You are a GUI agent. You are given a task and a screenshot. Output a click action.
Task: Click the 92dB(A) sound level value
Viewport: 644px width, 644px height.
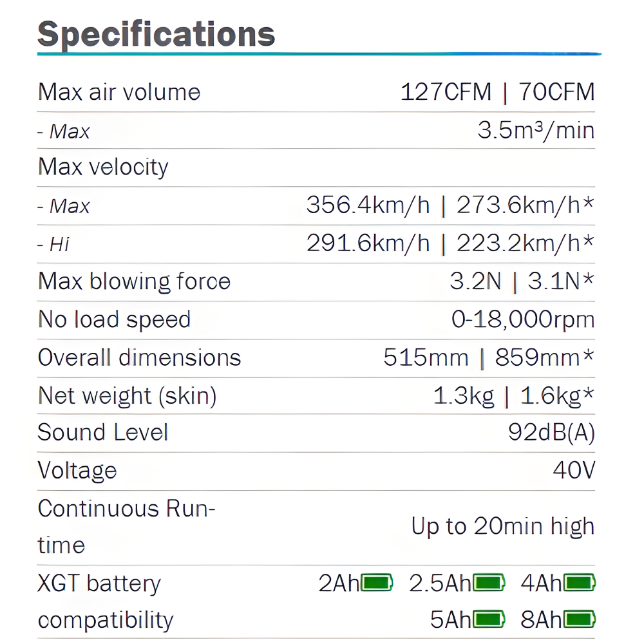click(x=551, y=433)
